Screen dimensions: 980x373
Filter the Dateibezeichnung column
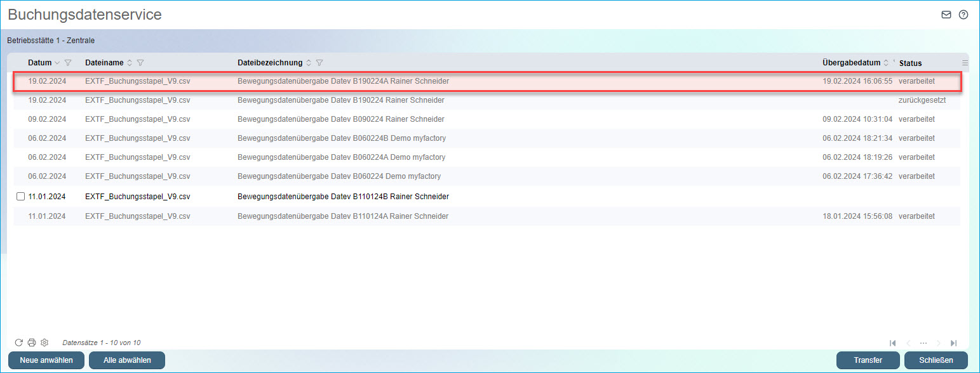point(319,63)
